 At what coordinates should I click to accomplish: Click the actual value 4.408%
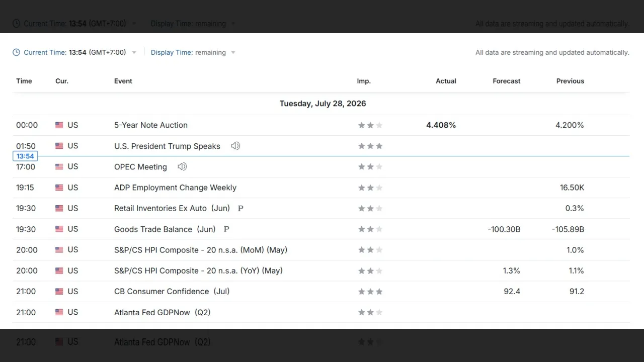[441, 125]
